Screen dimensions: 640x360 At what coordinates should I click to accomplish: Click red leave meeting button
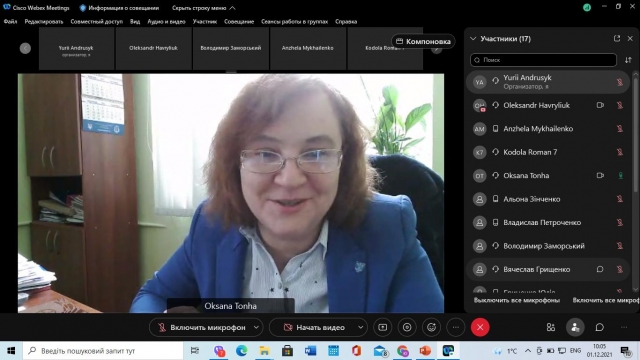tap(480, 327)
